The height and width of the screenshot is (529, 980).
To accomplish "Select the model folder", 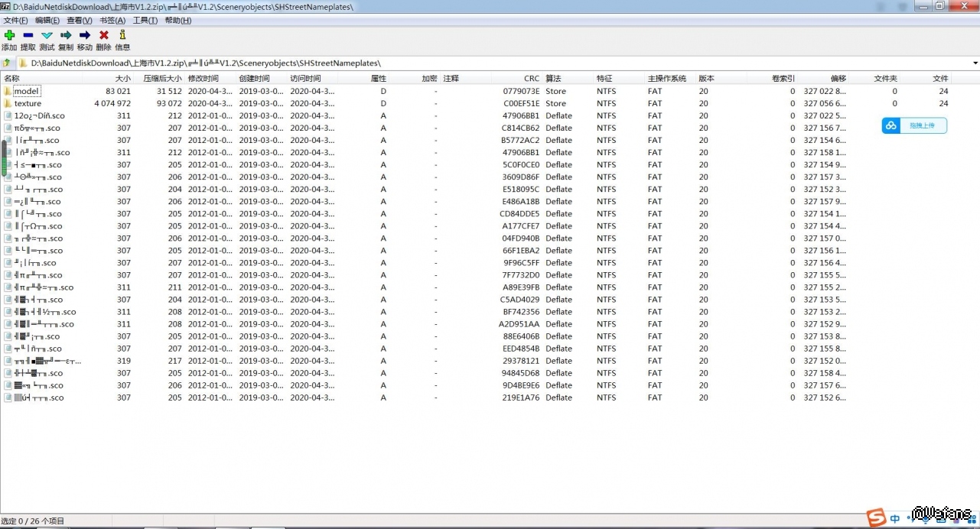I will [26, 91].
